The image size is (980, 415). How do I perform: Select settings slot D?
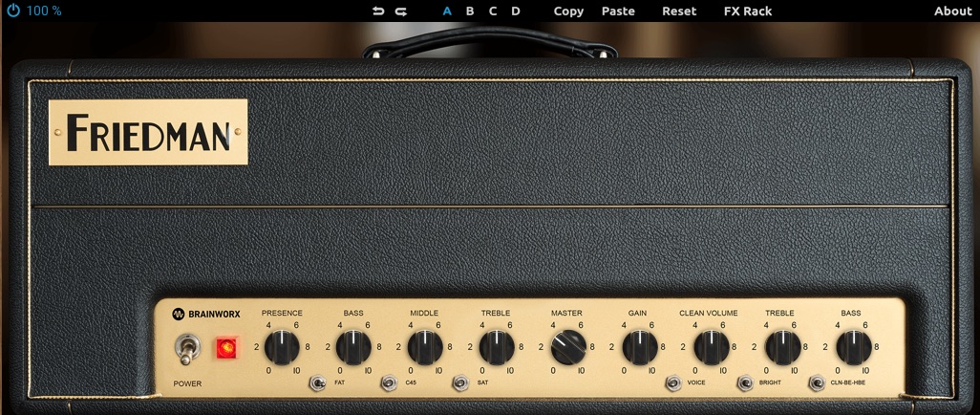click(x=516, y=11)
